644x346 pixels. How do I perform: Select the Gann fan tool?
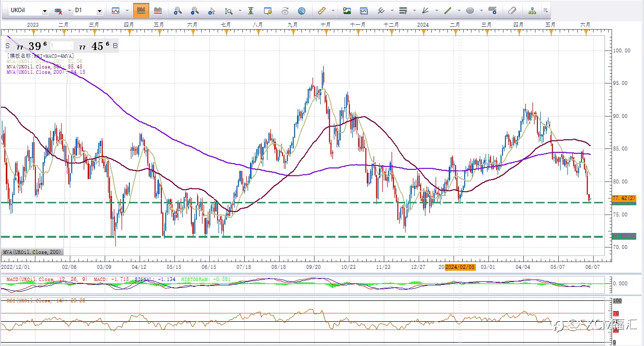(425, 10)
